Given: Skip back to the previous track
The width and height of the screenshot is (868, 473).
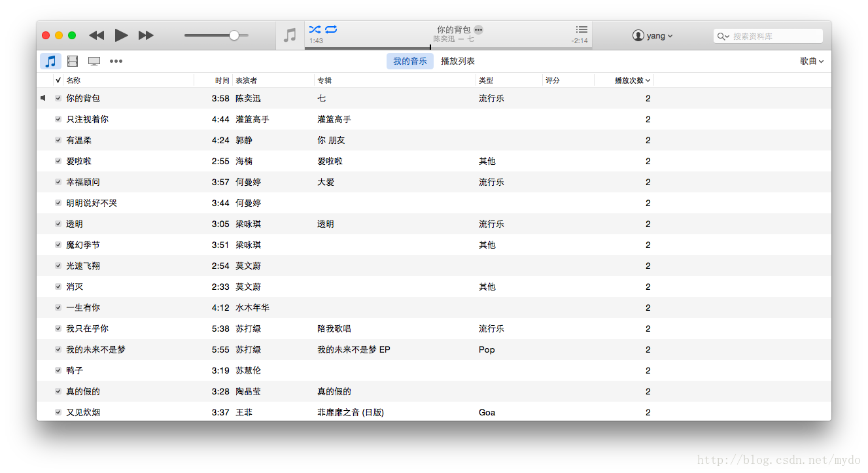Looking at the screenshot, I should pos(96,35).
